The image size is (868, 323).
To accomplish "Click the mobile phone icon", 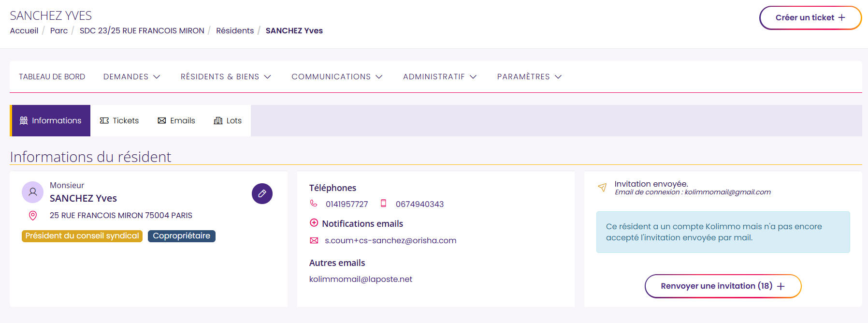I will click(x=383, y=204).
